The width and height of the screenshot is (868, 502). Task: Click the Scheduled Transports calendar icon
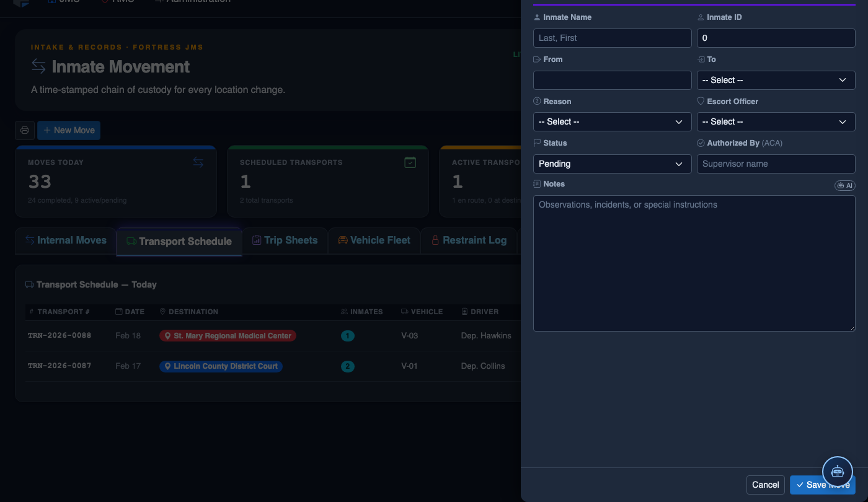pyautogui.click(x=410, y=162)
